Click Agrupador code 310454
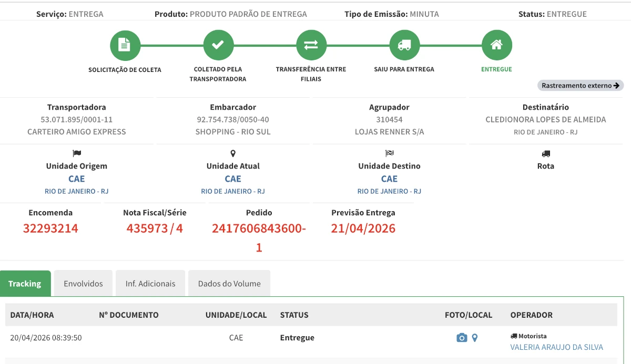The image size is (631, 364). (x=389, y=120)
